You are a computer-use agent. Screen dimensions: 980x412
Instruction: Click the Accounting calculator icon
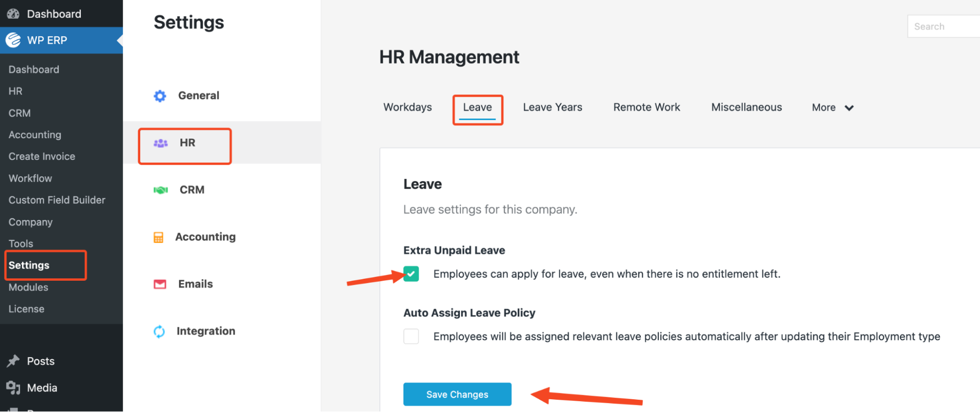[x=158, y=238]
